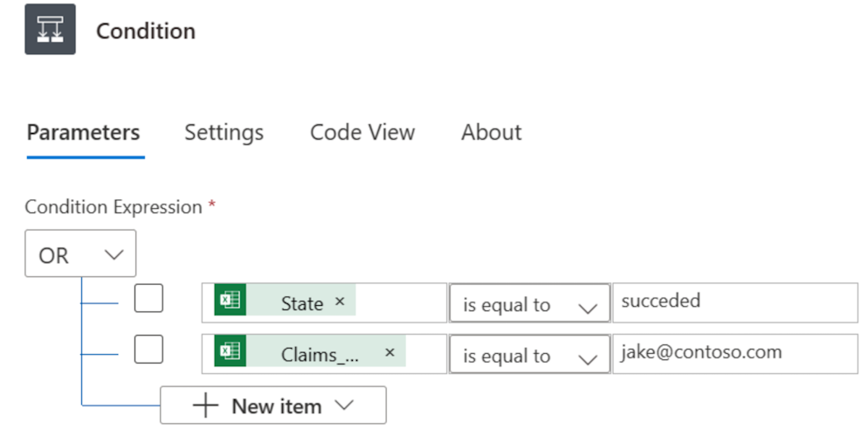Tick the checkbox for the State row
This screenshot has width=868, height=437.
coord(148,298)
